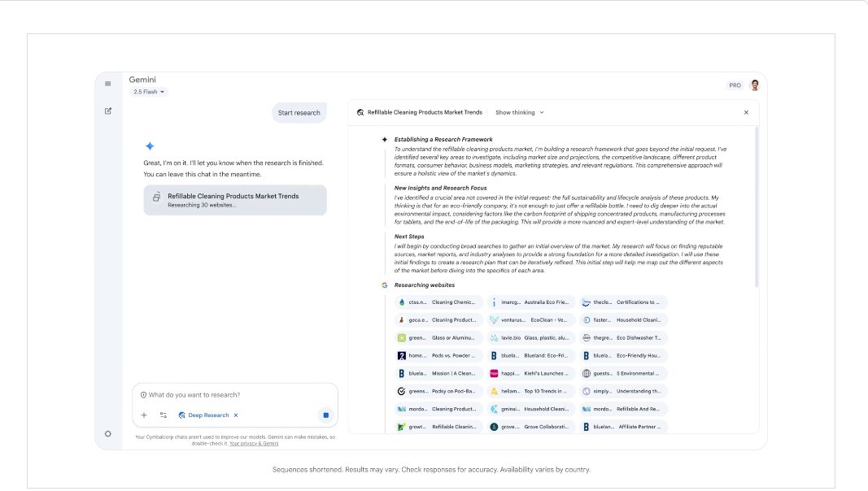Click the plus add-files icon
Image resolution: width=868 pixels, height=491 pixels.
(144, 415)
